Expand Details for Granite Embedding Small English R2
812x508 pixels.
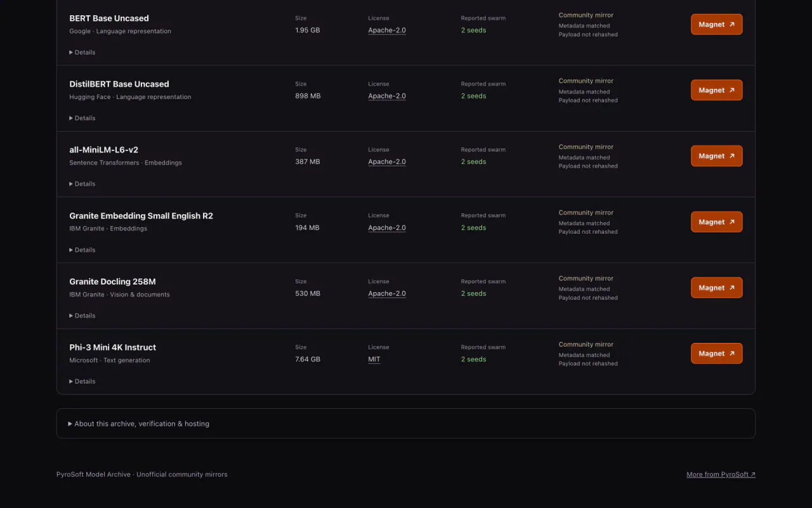point(82,250)
